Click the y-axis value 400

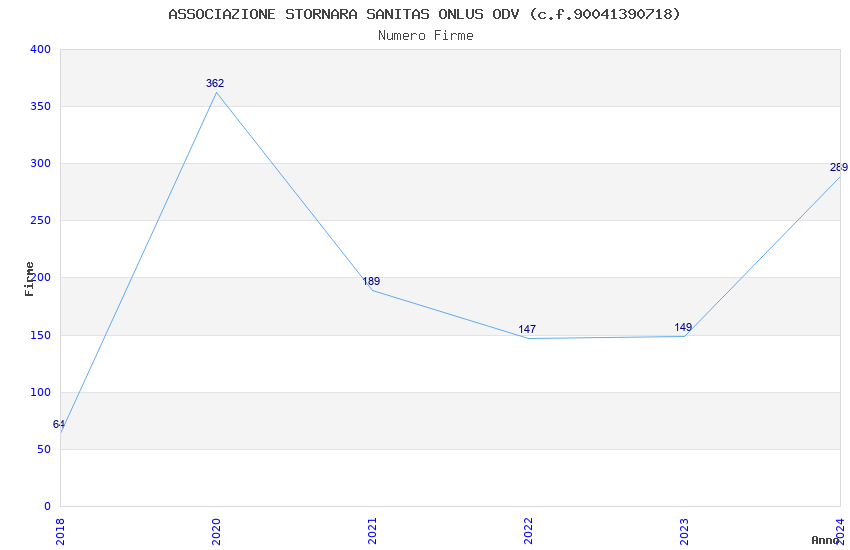click(x=41, y=49)
